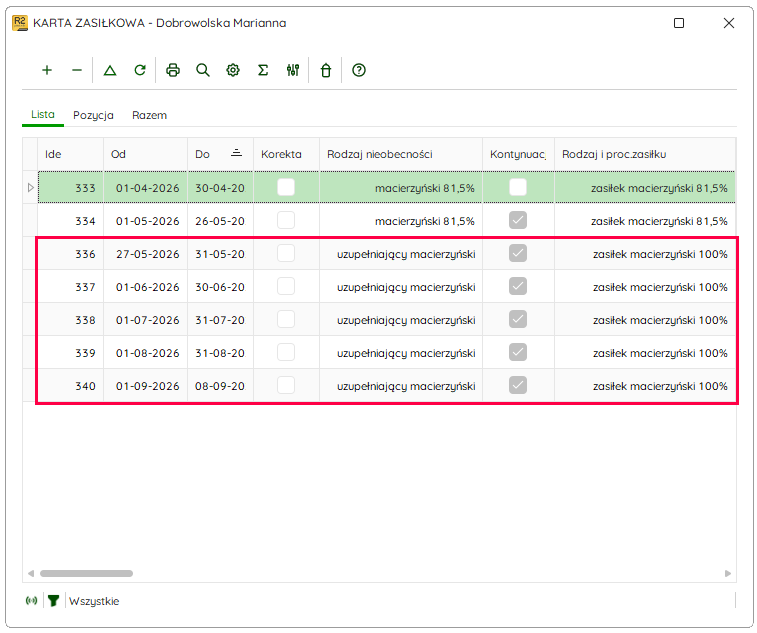Select uzupełniający macierzyński in row 339

(401, 353)
